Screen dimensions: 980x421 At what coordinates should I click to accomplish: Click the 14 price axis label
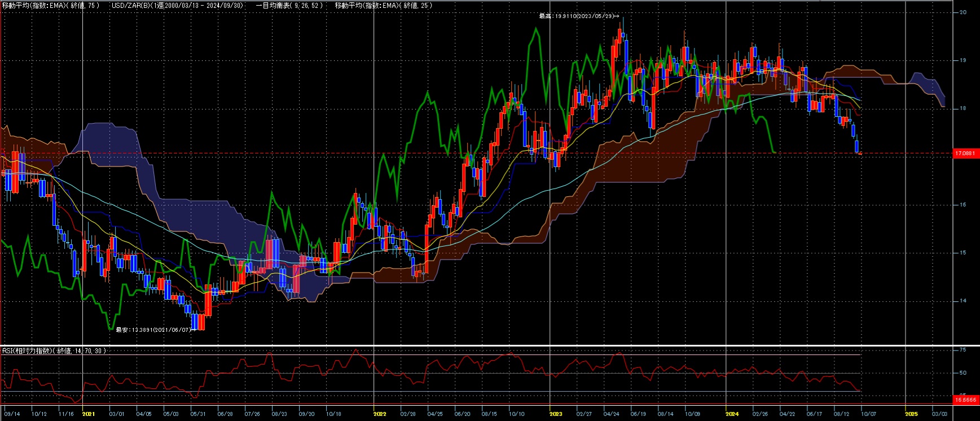pos(963,301)
